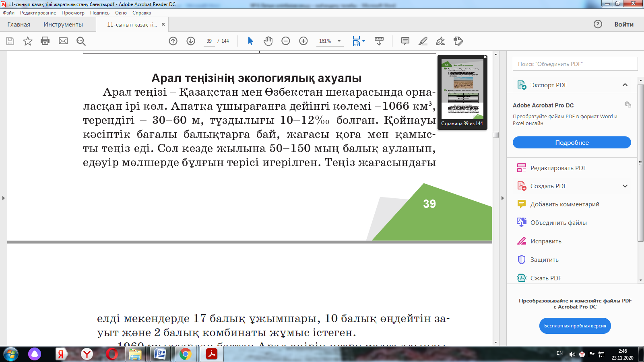This screenshot has width=644, height=362.
Task: Zoom out with minus icon
Action: [x=286, y=41]
